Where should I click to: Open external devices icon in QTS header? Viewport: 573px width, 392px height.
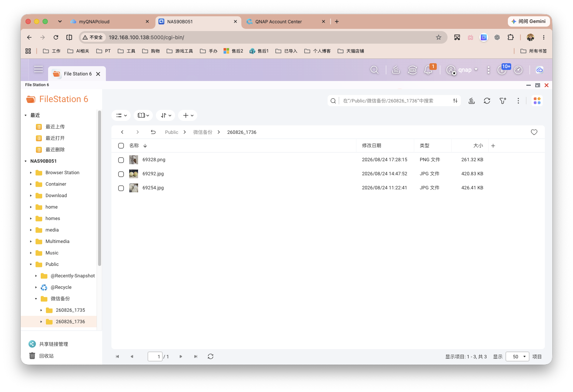412,70
